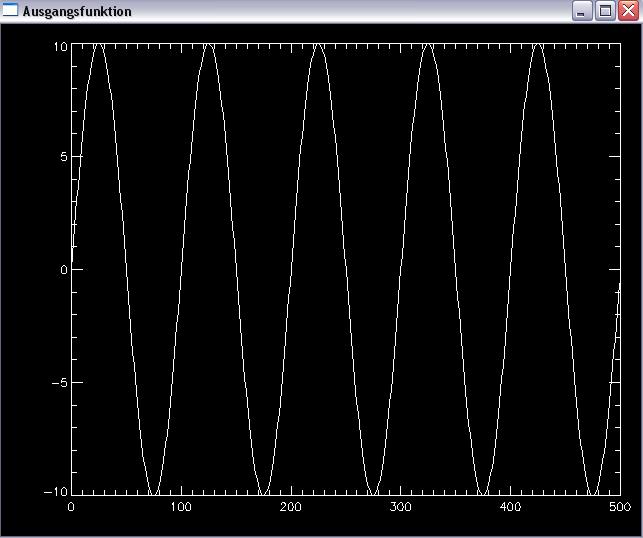Maximize the Ausgangsfunktion window
Image resolution: width=643 pixels, height=538 pixels.
(x=605, y=11)
